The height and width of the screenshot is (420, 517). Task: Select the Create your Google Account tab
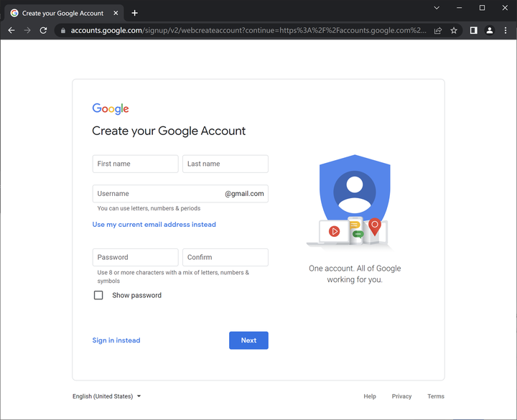point(62,13)
